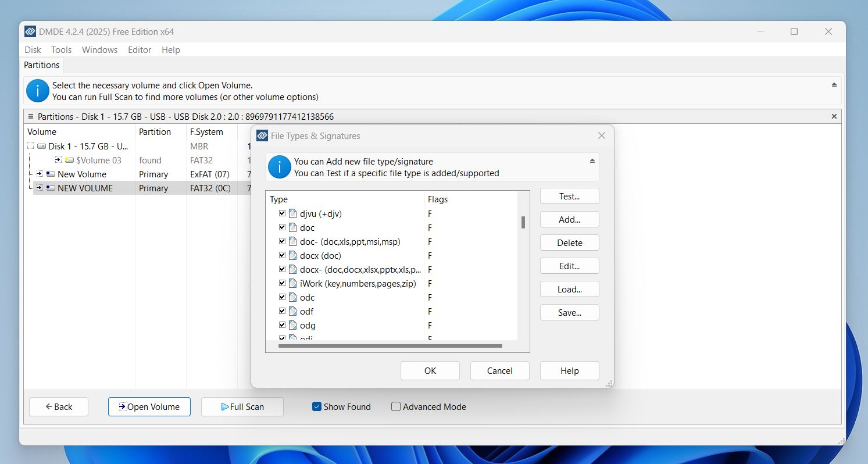Uncheck the docx- (doc,docx,xlsx...) checkbox

point(283,269)
